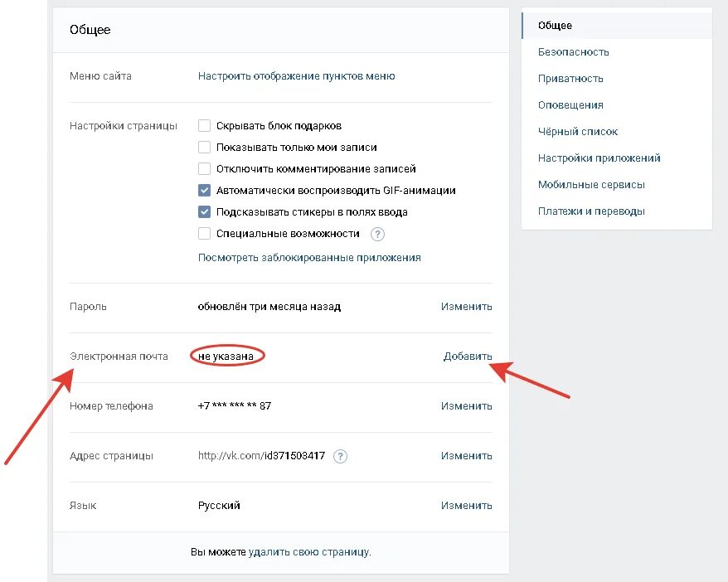The width and height of the screenshot is (728, 582).
Task: Click Добавить for Электронная почта
Action: pyautogui.click(x=468, y=356)
